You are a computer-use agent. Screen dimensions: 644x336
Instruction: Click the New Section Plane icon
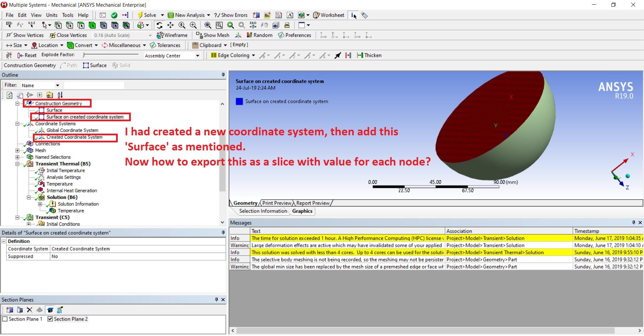(9, 310)
